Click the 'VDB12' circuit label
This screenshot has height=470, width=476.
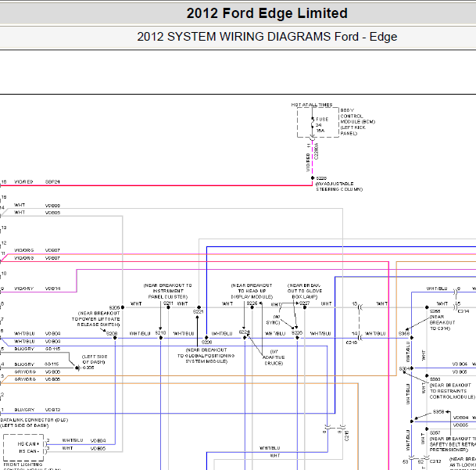(x=52, y=410)
